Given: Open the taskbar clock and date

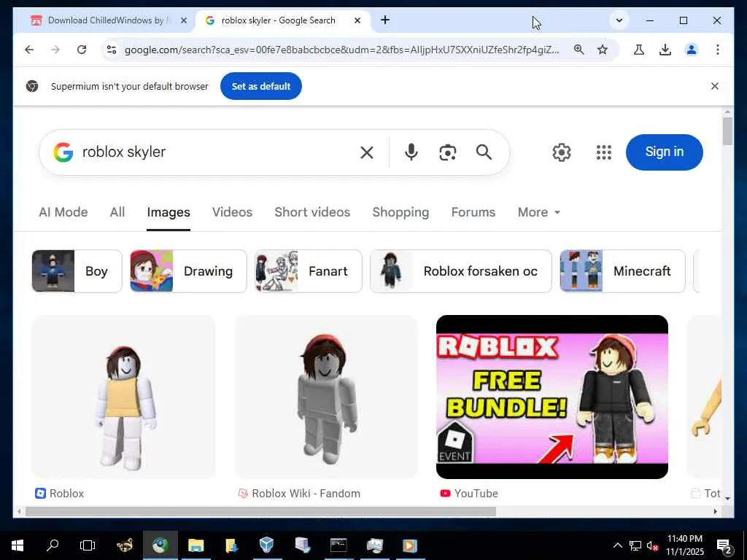Looking at the screenshot, I should [684, 545].
